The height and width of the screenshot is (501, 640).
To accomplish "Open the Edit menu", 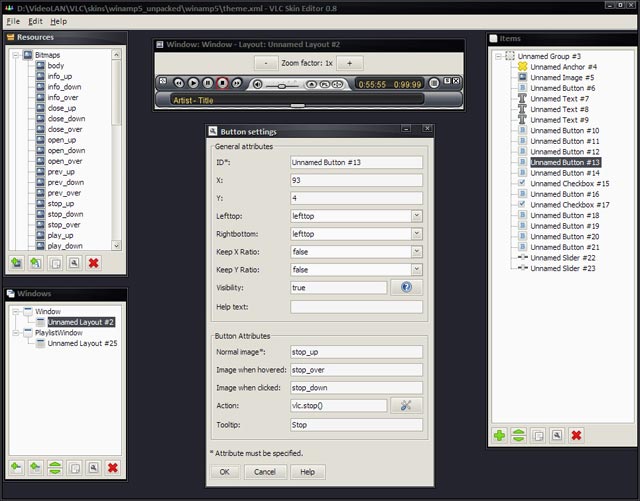I will (35, 21).
